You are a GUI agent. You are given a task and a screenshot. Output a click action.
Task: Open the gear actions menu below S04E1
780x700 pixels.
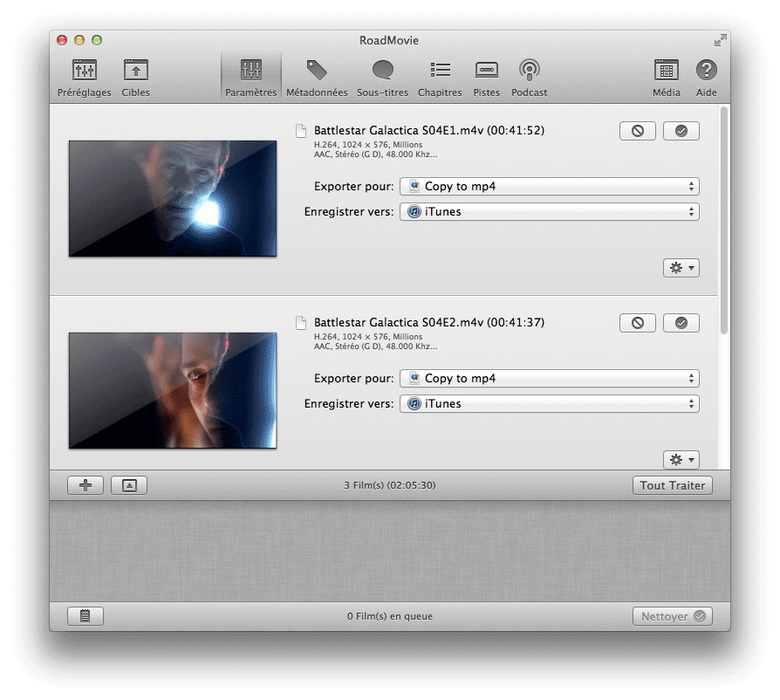click(681, 268)
